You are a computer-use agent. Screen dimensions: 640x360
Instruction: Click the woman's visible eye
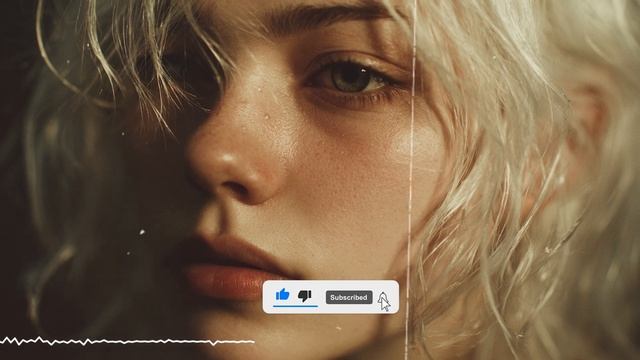(x=349, y=78)
